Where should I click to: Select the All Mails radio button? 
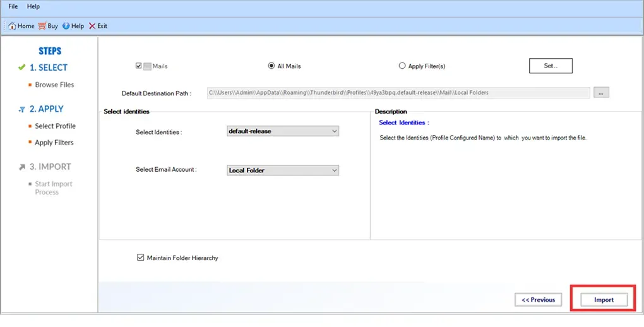click(x=271, y=66)
